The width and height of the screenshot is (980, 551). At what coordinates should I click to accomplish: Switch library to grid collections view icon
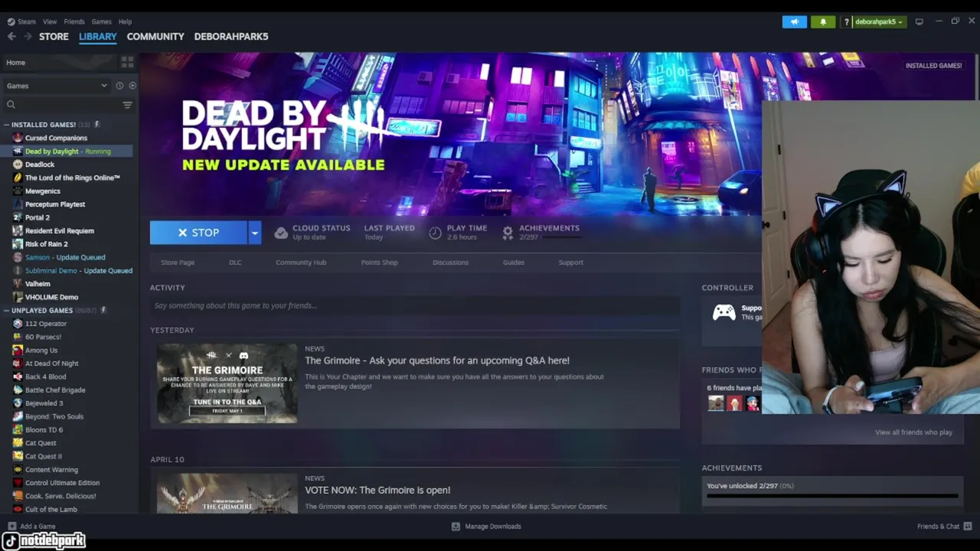click(x=127, y=62)
